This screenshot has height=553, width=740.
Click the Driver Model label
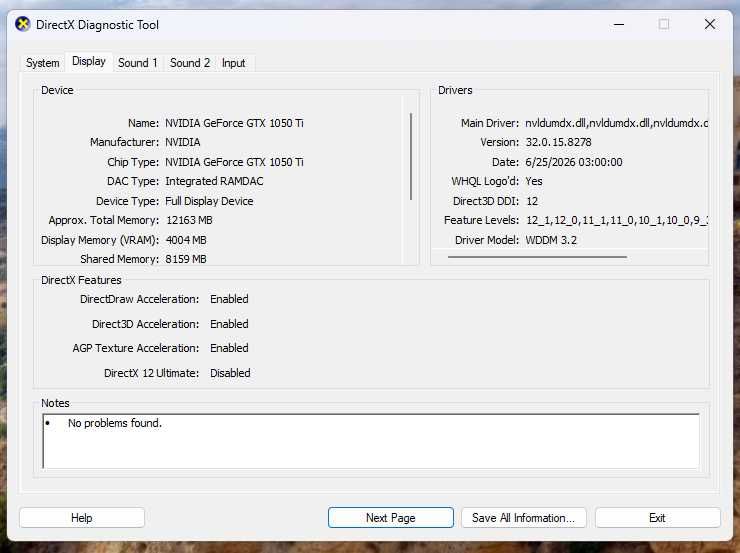(487, 240)
